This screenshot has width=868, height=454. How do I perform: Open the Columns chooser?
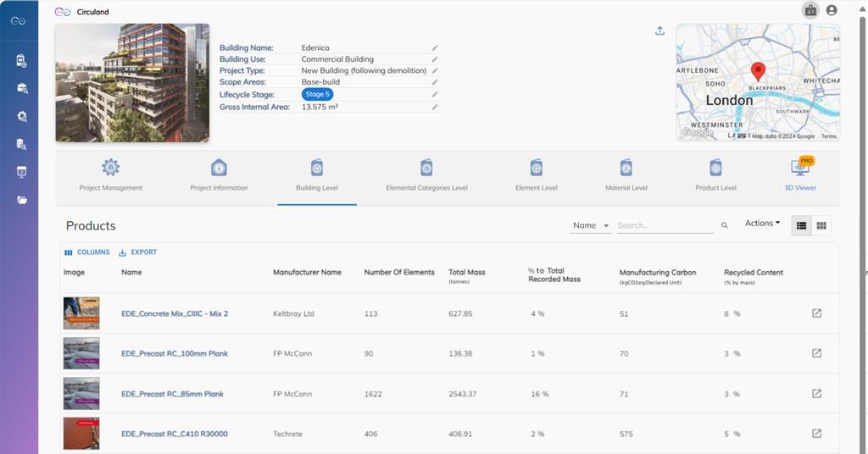pyautogui.click(x=87, y=252)
